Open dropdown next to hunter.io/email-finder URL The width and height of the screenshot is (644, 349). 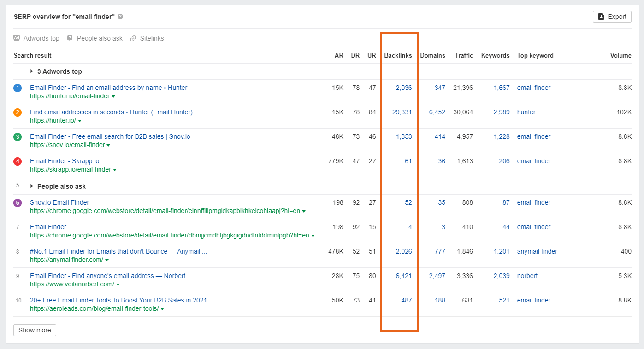[113, 97]
